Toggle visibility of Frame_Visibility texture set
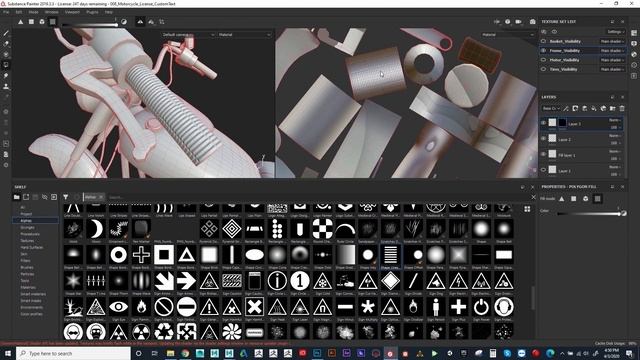 [x=543, y=51]
